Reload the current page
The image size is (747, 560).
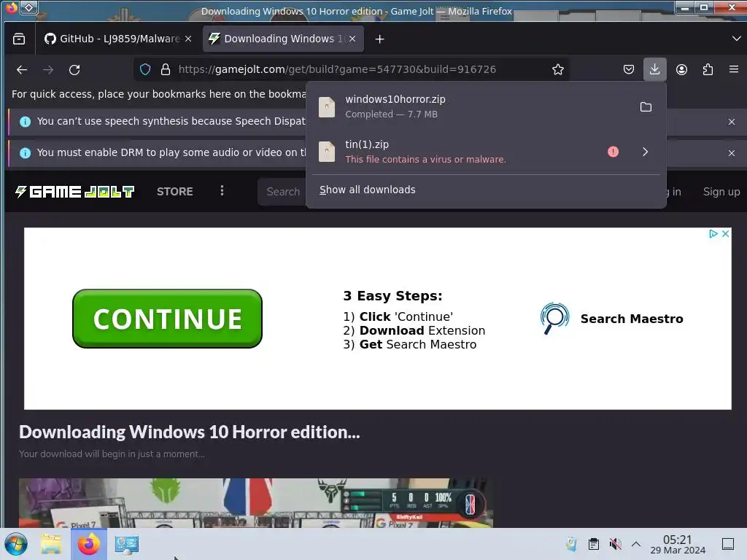[74, 69]
